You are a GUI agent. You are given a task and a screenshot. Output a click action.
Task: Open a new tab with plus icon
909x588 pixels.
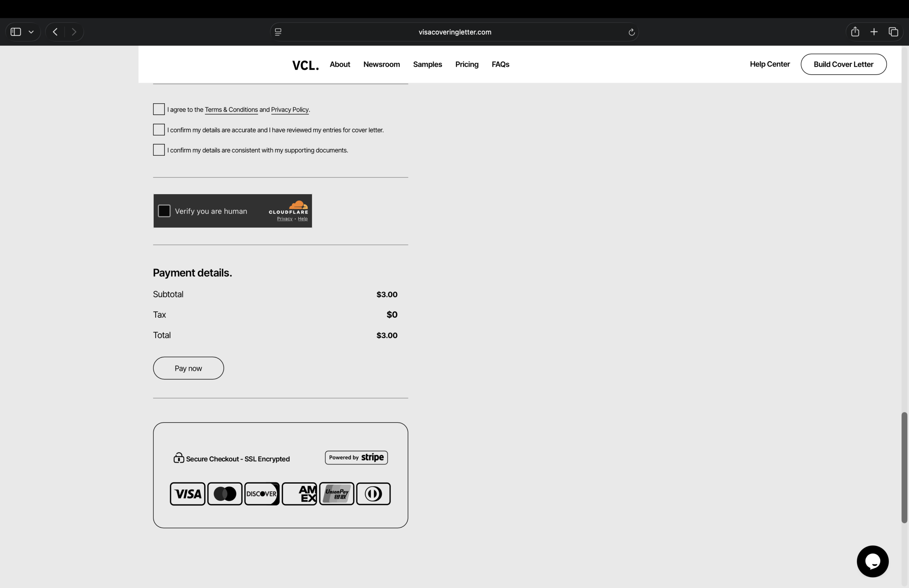pyautogui.click(x=874, y=32)
